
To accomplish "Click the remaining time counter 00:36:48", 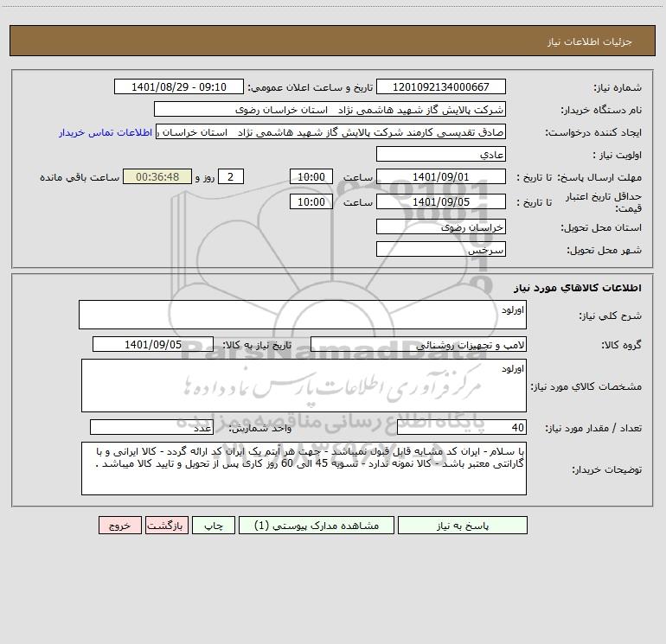I will pyautogui.click(x=157, y=176).
